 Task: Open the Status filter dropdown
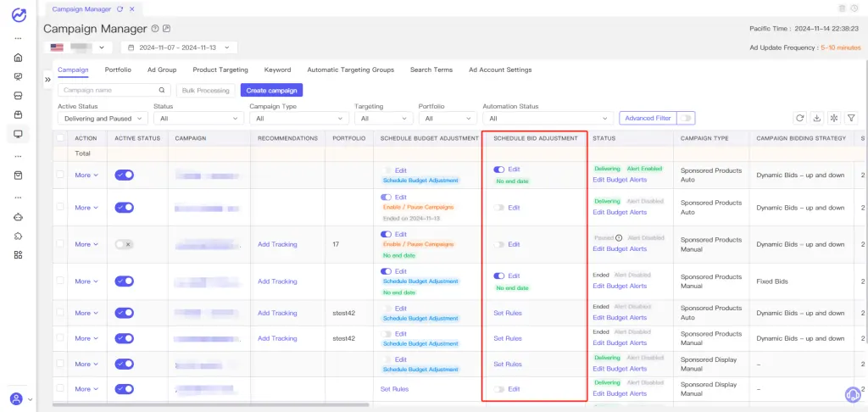tap(198, 119)
